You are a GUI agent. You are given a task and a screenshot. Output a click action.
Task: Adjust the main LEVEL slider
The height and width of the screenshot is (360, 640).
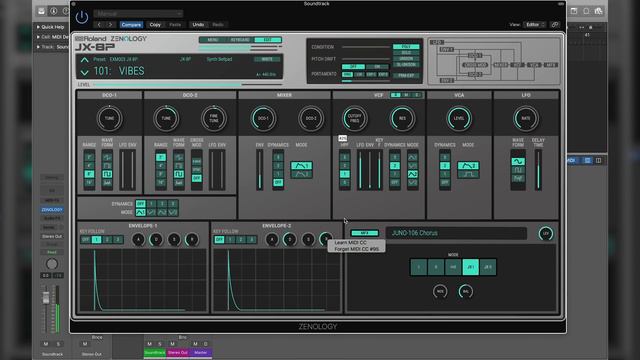187,84
